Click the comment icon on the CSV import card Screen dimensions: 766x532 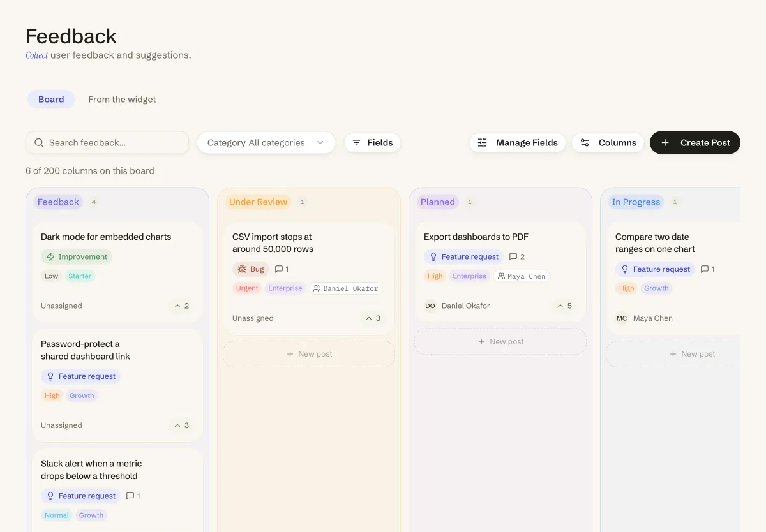tap(278, 269)
